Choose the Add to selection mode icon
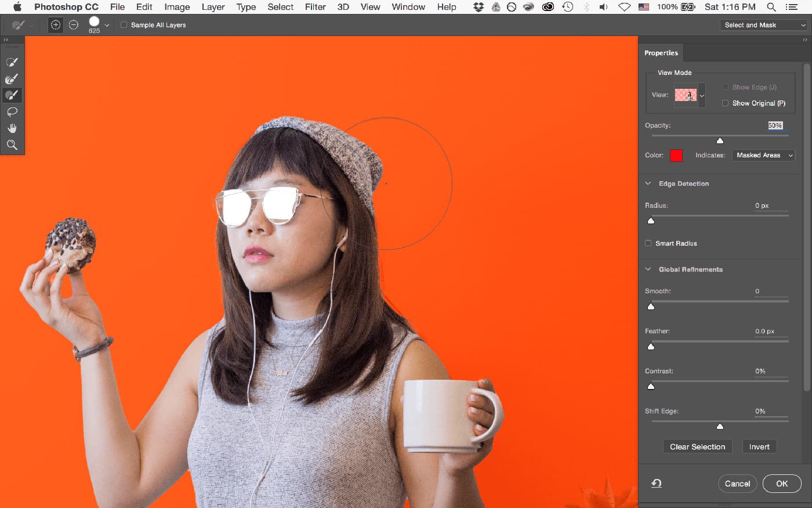This screenshot has height=508, width=812. pyautogui.click(x=56, y=25)
